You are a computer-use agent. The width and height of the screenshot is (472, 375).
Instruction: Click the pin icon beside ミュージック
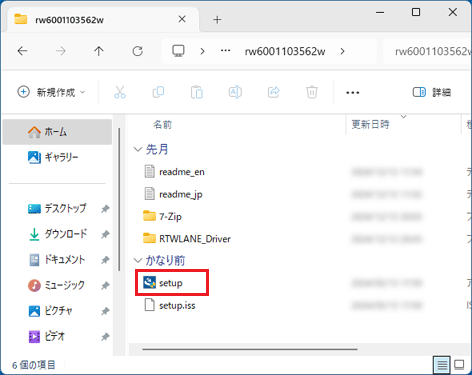tap(105, 285)
